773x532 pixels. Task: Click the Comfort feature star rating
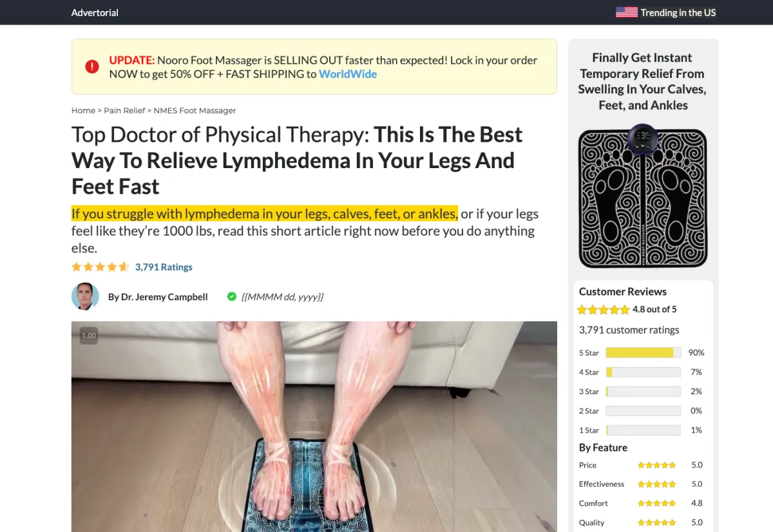(656, 504)
